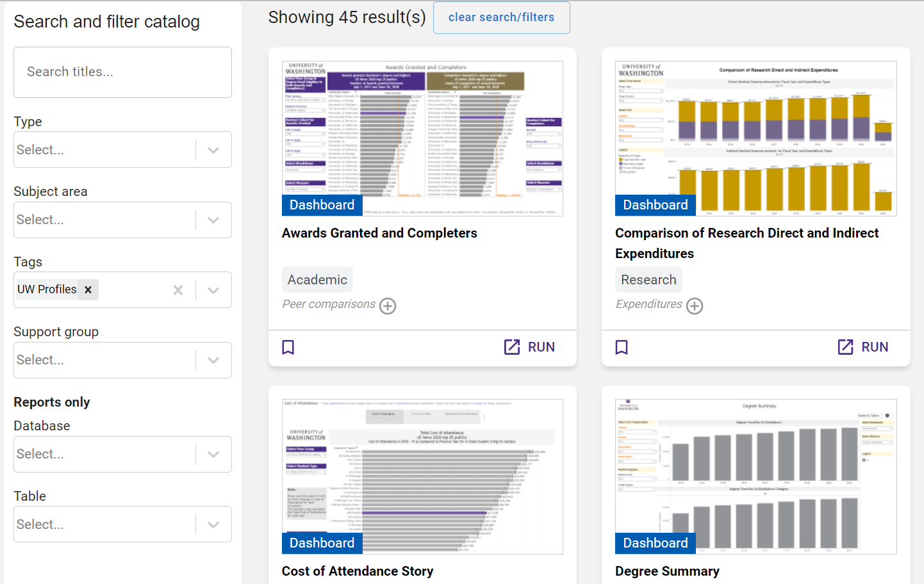Bookmark the Awards Granted and Completers card
Image resolution: width=924 pixels, height=584 pixels.
click(x=288, y=347)
